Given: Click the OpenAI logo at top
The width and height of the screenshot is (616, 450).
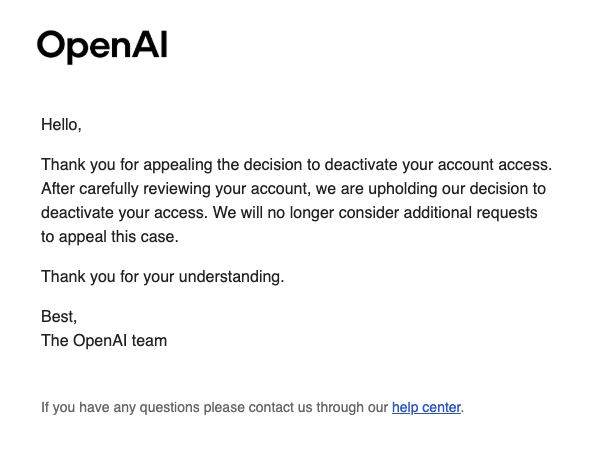Looking at the screenshot, I should [102, 47].
